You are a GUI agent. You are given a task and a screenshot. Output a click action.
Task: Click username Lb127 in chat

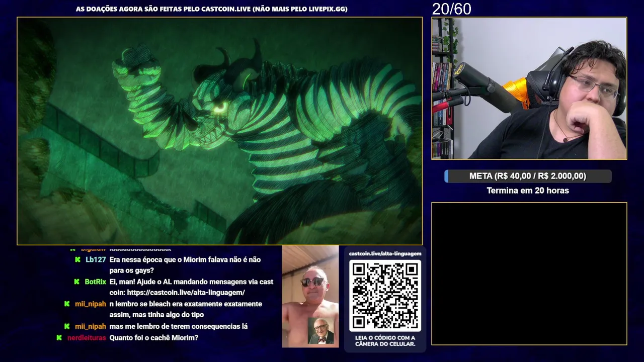96,259
